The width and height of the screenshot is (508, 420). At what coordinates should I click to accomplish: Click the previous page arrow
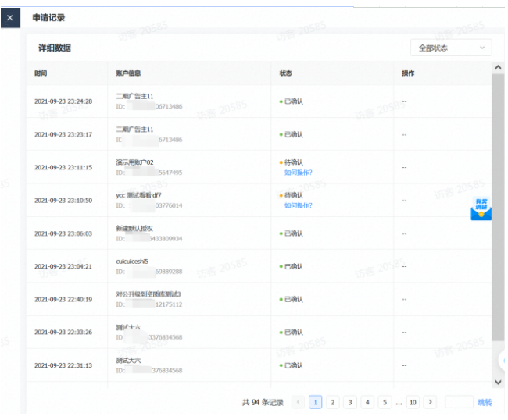click(x=298, y=402)
